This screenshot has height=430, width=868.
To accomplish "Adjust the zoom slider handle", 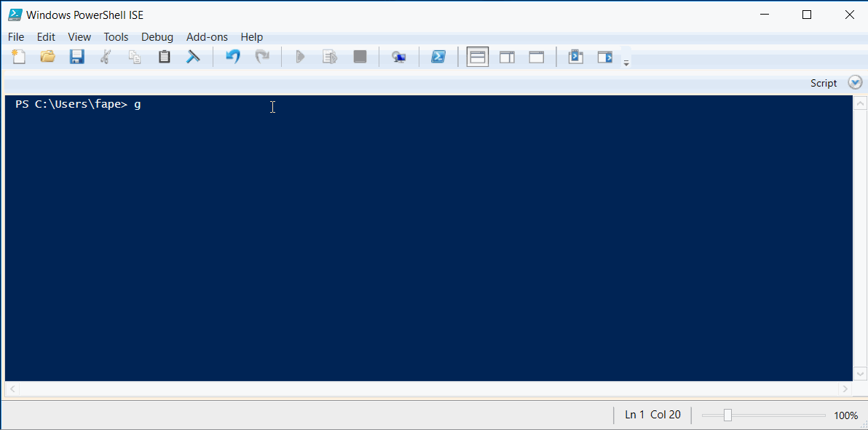I will [x=727, y=415].
